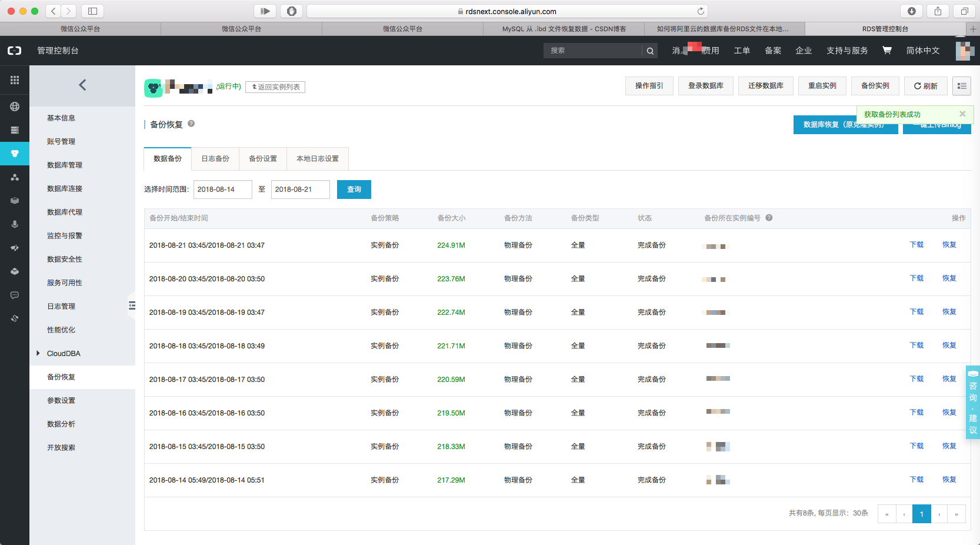Click the search magnifier icon in header

tap(650, 51)
